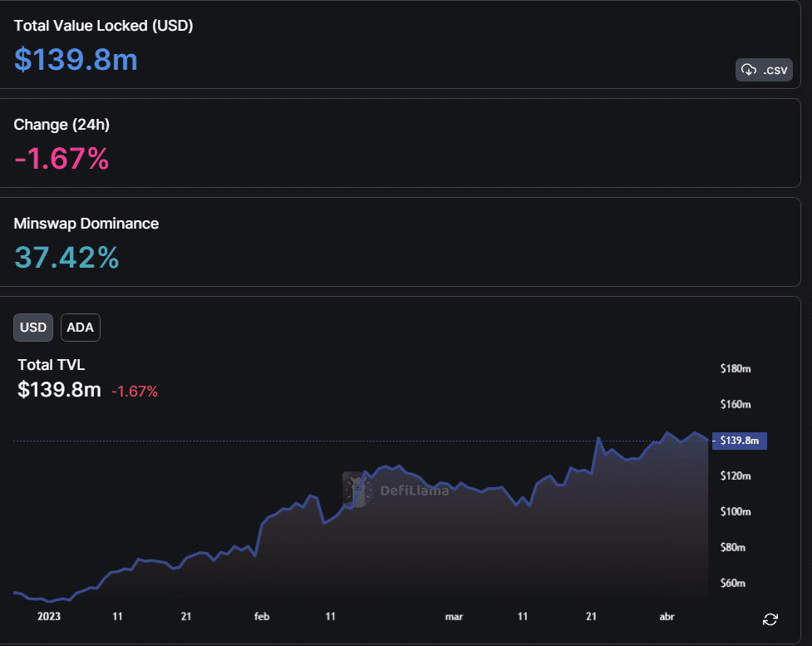Viewport: 812px width, 646px height.
Task: Click the small red -1.67% beside chart TVL
Action: point(135,391)
